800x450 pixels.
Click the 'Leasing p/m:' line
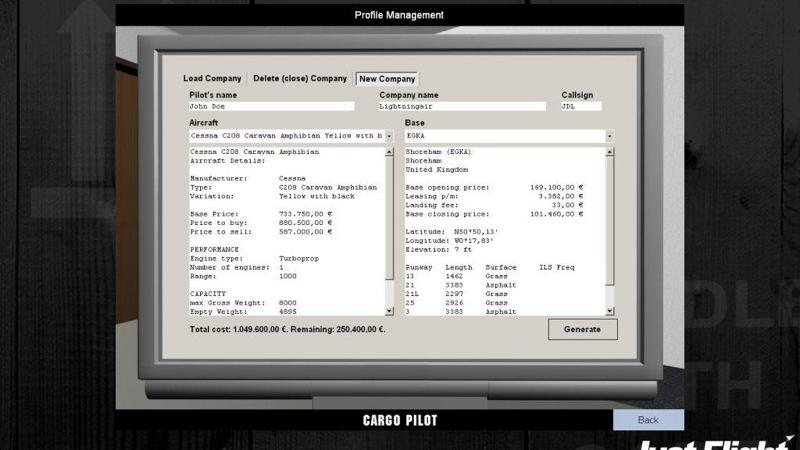(494, 196)
